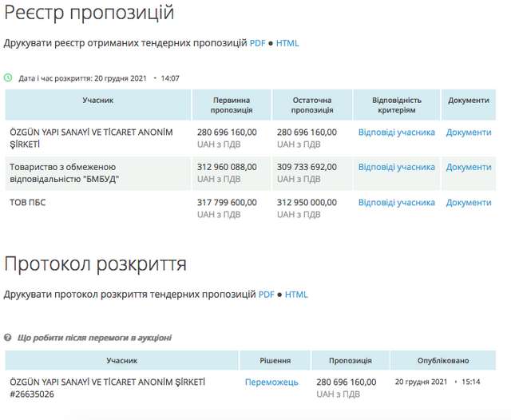The width and height of the screenshot is (511, 420).
Task: Click the question mark help icon
Action: click(x=9, y=338)
